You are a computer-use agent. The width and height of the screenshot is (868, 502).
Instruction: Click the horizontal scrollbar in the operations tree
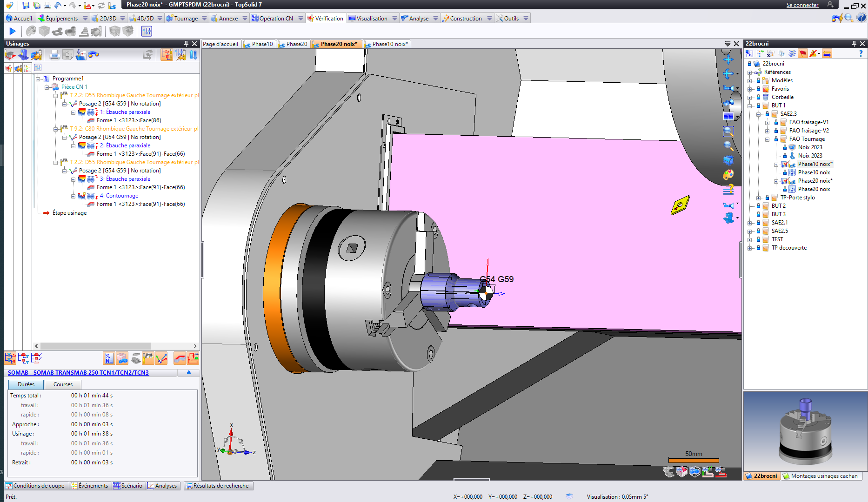pyautogui.click(x=95, y=346)
